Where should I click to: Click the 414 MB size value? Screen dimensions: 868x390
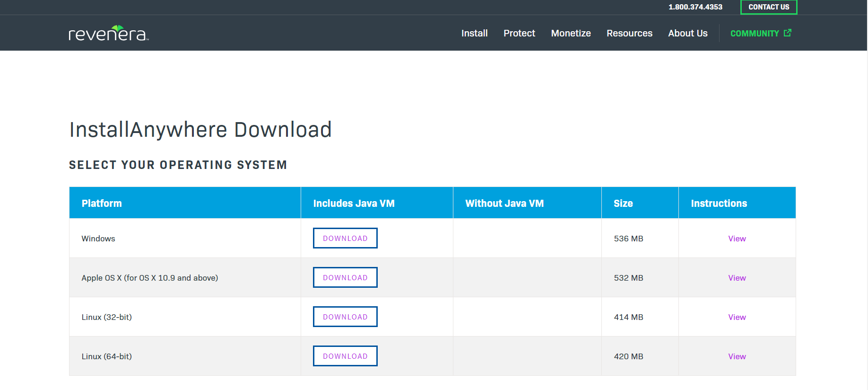pos(628,317)
